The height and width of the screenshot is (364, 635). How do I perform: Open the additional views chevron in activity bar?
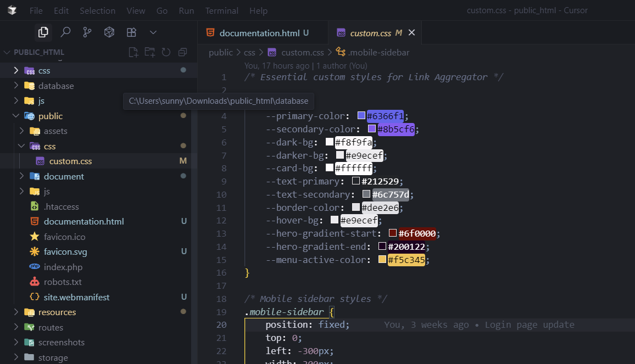point(153,32)
